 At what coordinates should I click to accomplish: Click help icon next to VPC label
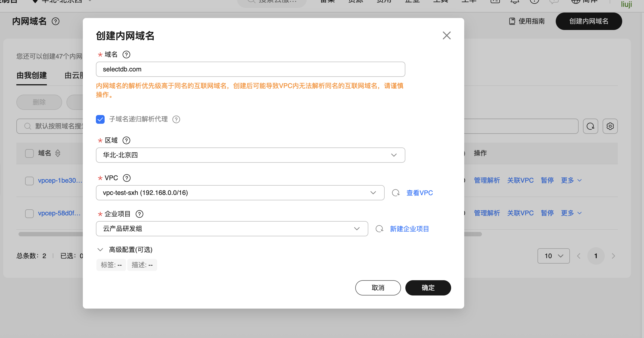(127, 178)
